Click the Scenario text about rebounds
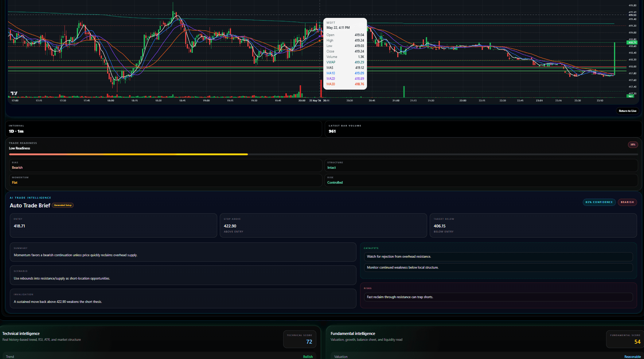644x359 pixels. click(62, 278)
